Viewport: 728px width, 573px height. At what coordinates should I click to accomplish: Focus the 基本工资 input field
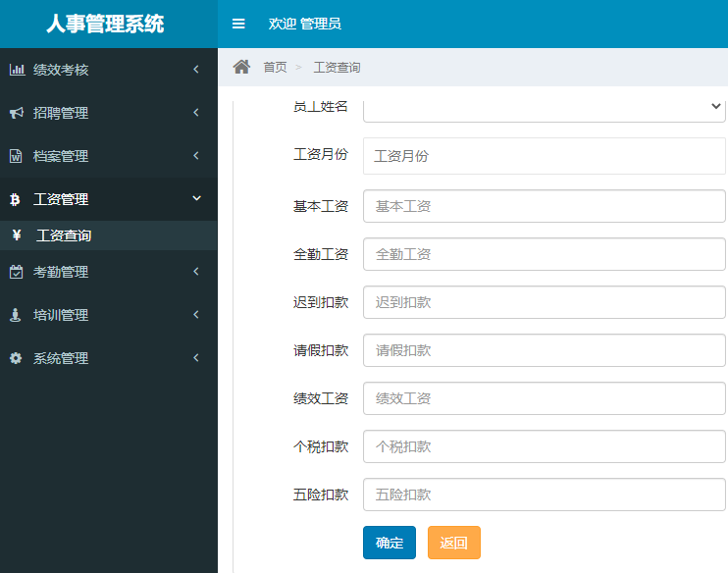point(544,206)
